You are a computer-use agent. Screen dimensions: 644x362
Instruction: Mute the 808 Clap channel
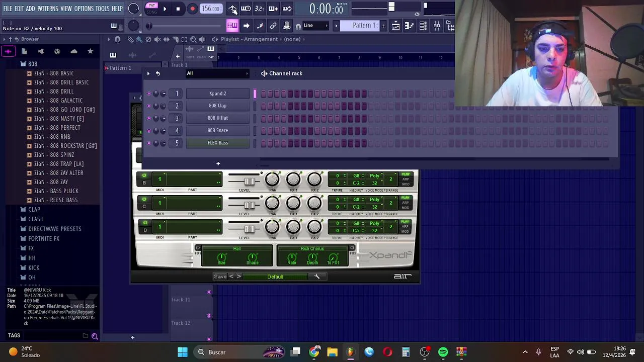(148, 106)
